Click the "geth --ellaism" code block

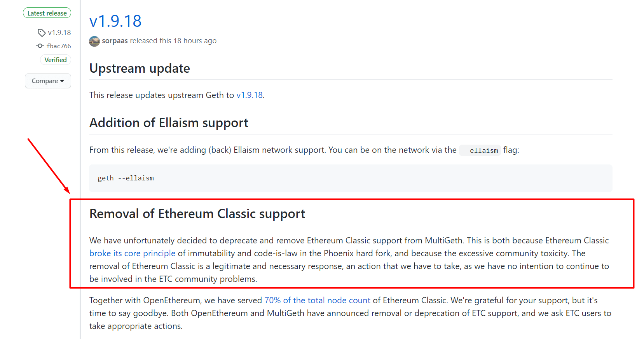click(x=126, y=178)
